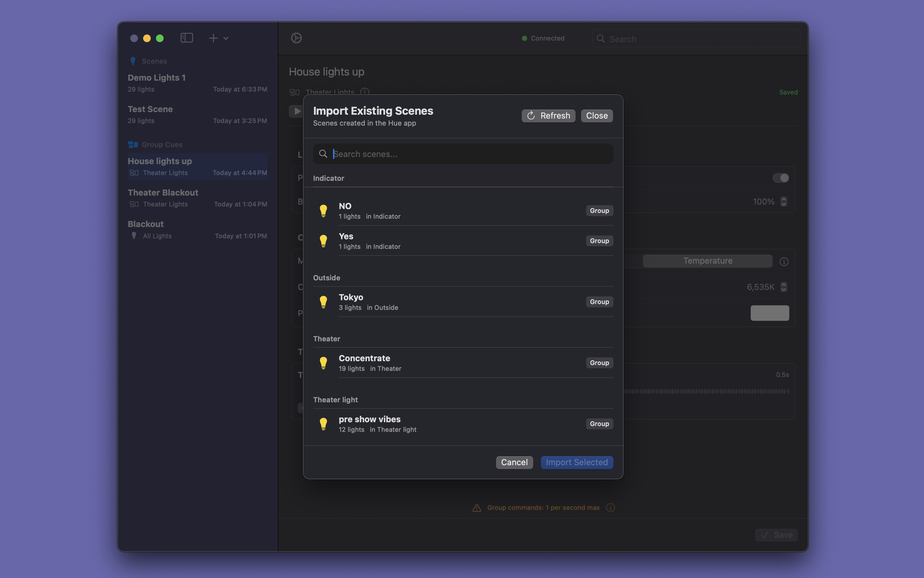
Task: Click the info icon beside group commands warning
Action: click(610, 508)
